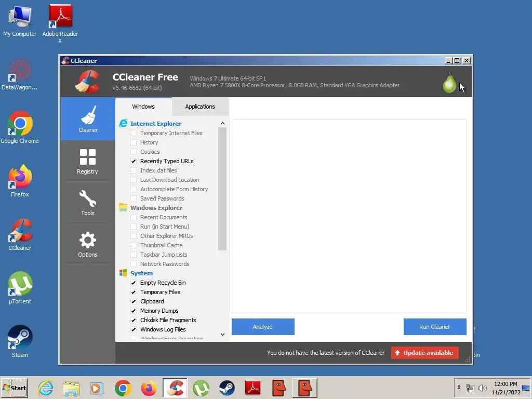This screenshot has height=399, width=532.
Task: Click the Internet Explorer section icon
Action: (x=123, y=124)
